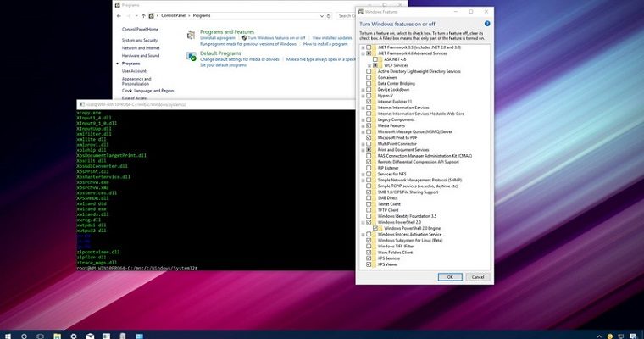Click the Default Programs icon
The width and height of the screenshot is (644, 339).
(x=191, y=56)
